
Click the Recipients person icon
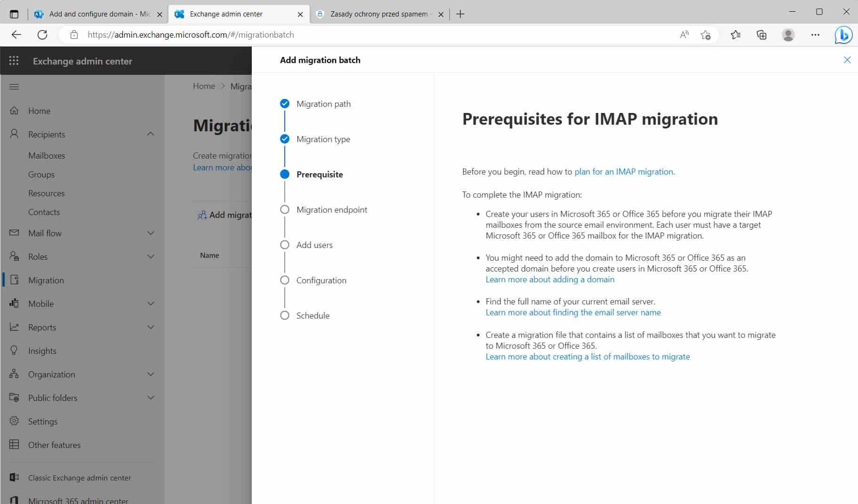[x=14, y=134]
